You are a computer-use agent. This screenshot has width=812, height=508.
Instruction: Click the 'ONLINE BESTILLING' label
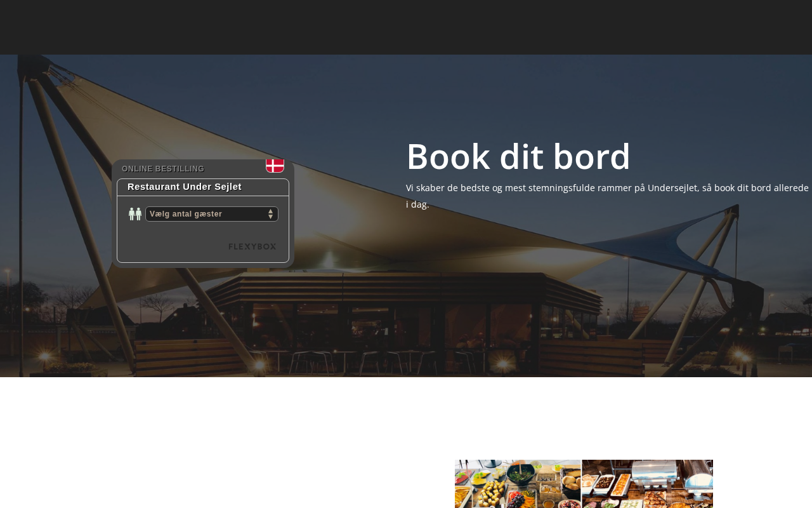pos(163,169)
